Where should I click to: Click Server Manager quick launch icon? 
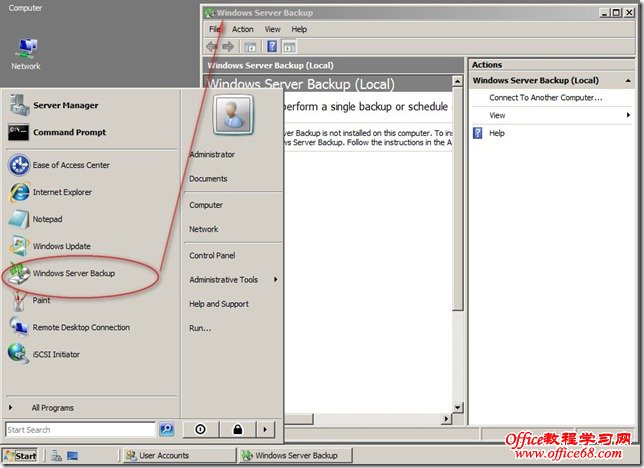56,456
